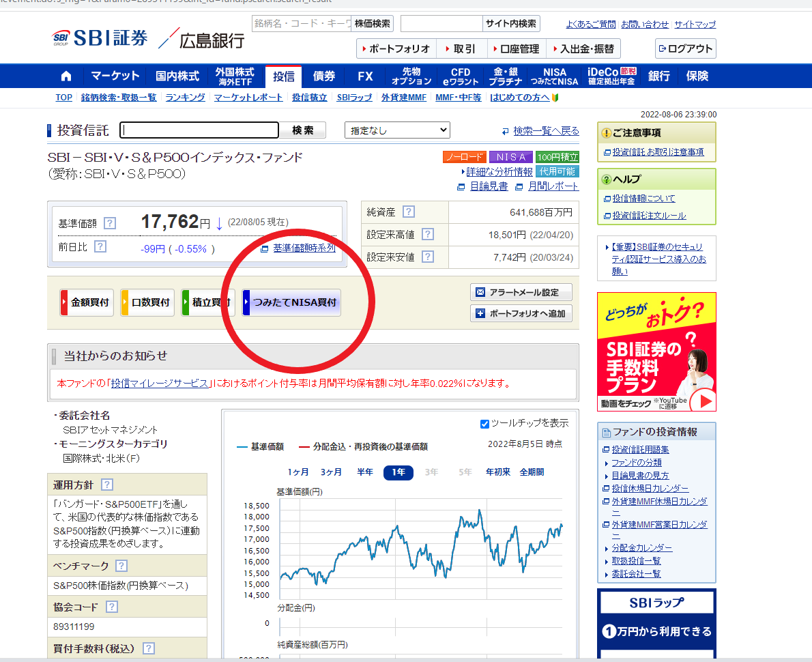This screenshot has height=662, width=812.
Task: Click the 株価検索 button
Action: pos(373,24)
